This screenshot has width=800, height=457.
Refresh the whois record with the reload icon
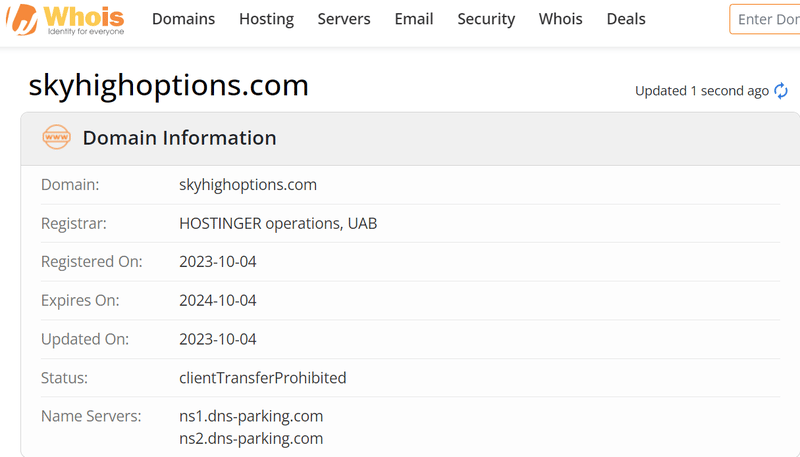click(x=781, y=91)
